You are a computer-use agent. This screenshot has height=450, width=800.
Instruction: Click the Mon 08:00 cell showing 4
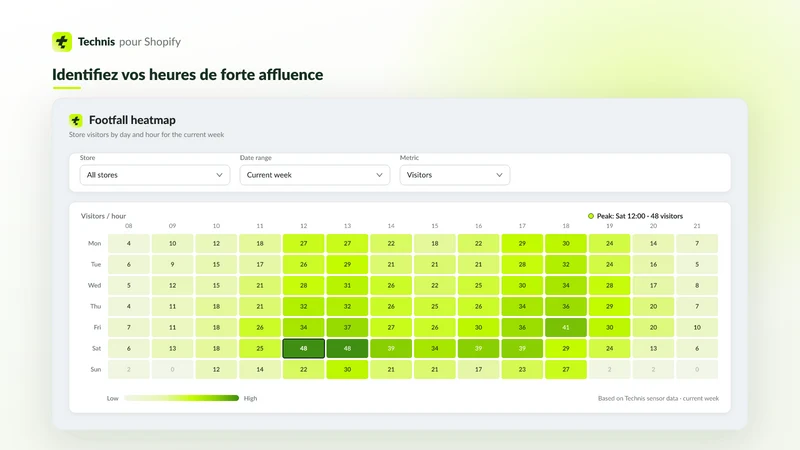click(129, 243)
